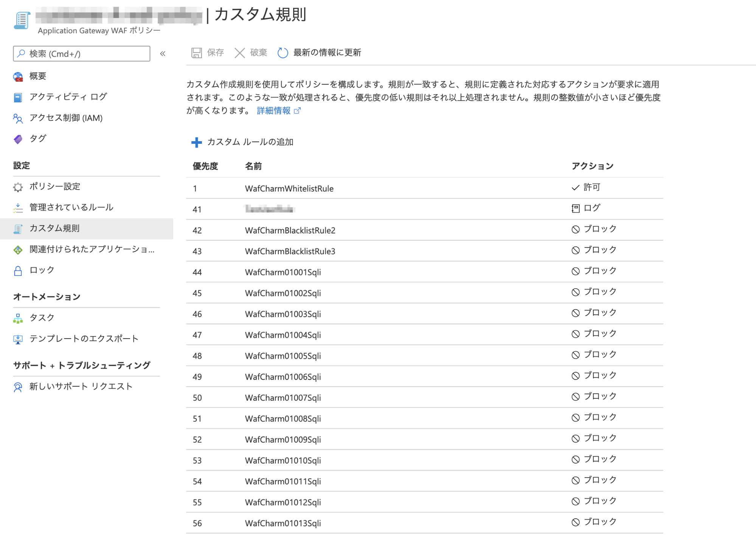The height and width of the screenshot is (535, 756).
Task: Click the external-link icon after 詳細情報
Action: (297, 110)
